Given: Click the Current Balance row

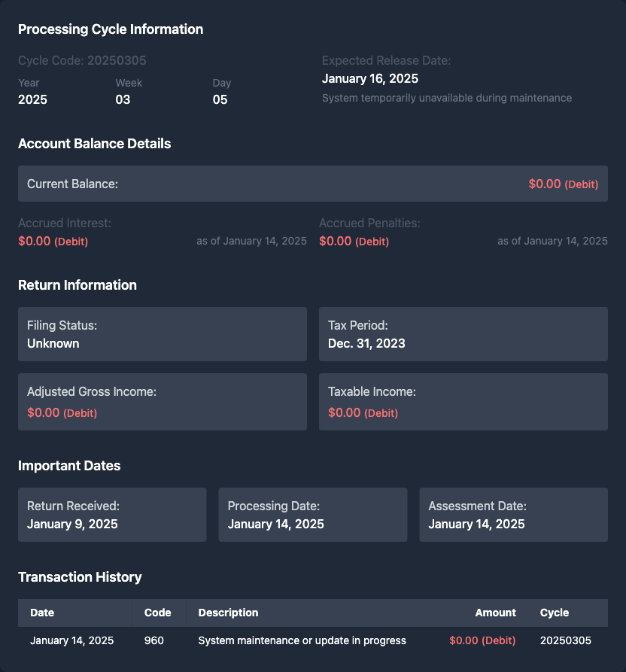Looking at the screenshot, I should [312, 184].
